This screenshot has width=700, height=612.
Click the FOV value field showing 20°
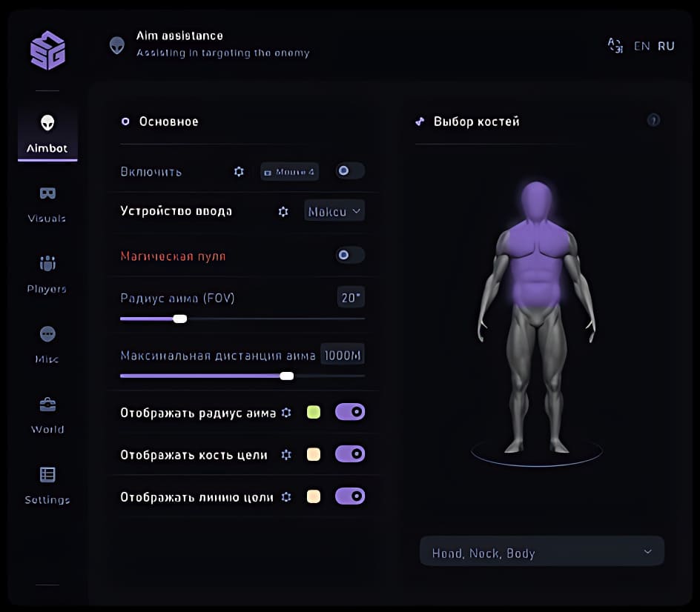tap(349, 298)
